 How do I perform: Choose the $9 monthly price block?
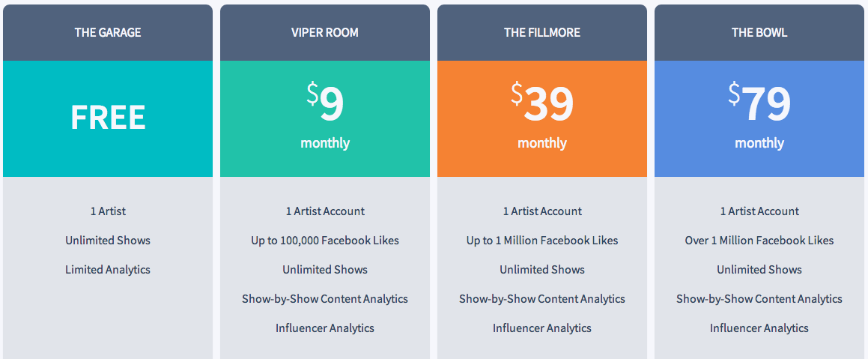click(325, 118)
